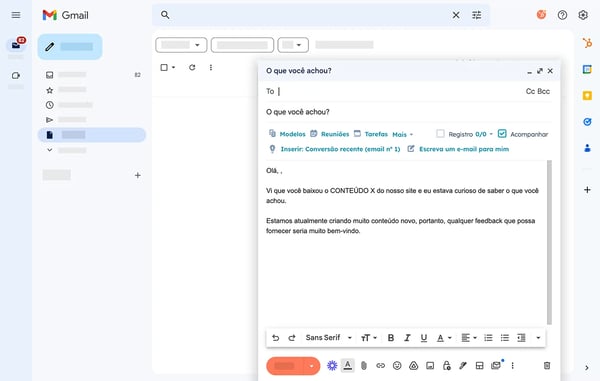Open the Sent arrow icon folder
Image resolution: width=600 pixels, height=381 pixels.
tap(49, 120)
